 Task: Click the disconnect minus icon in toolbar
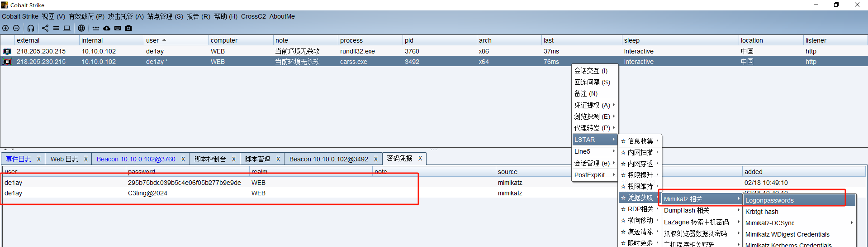coord(16,28)
